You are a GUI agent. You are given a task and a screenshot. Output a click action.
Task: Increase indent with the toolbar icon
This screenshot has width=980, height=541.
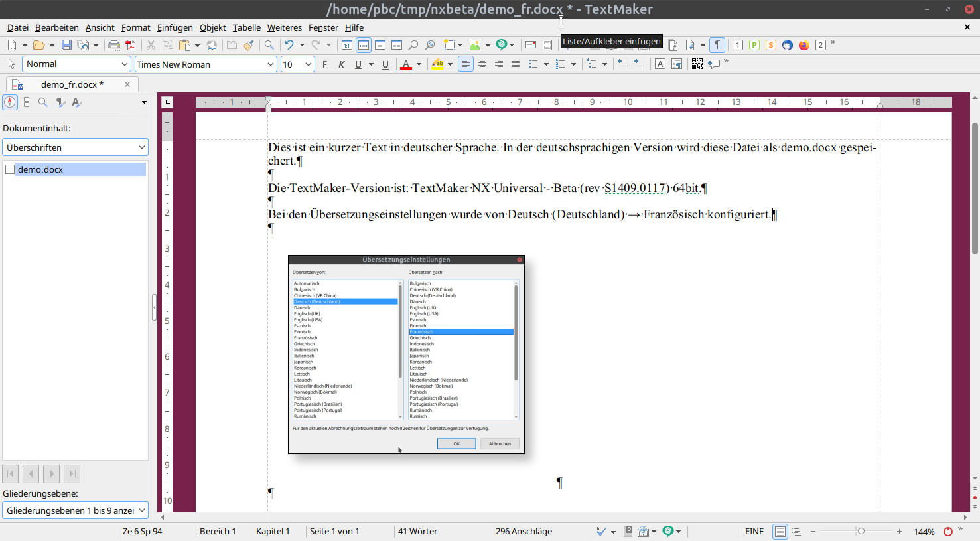pyautogui.click(x=639, y=64)
